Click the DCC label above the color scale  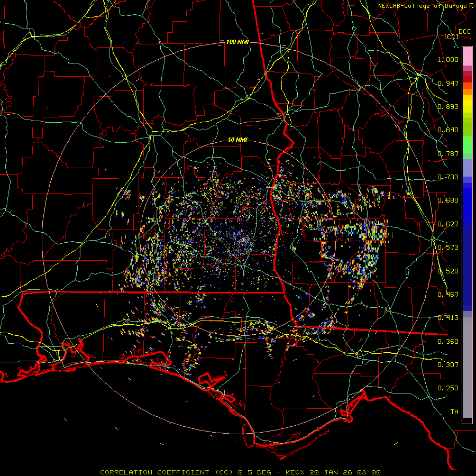pos(464,32)
